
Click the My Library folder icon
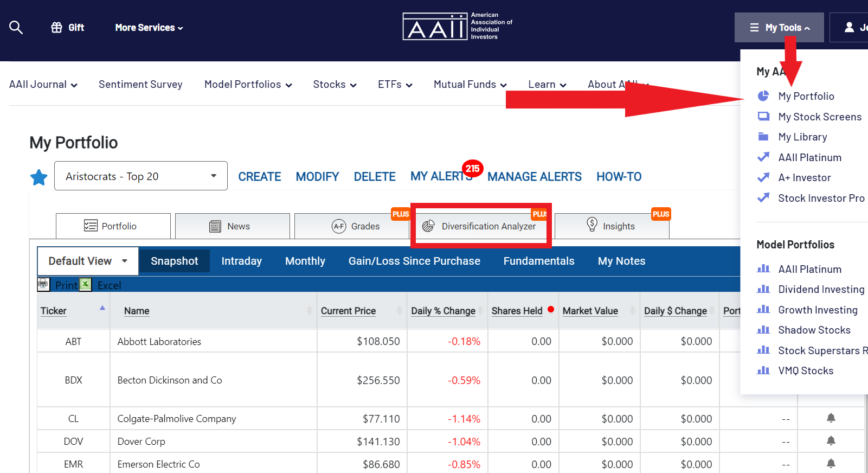pos(763,136)
